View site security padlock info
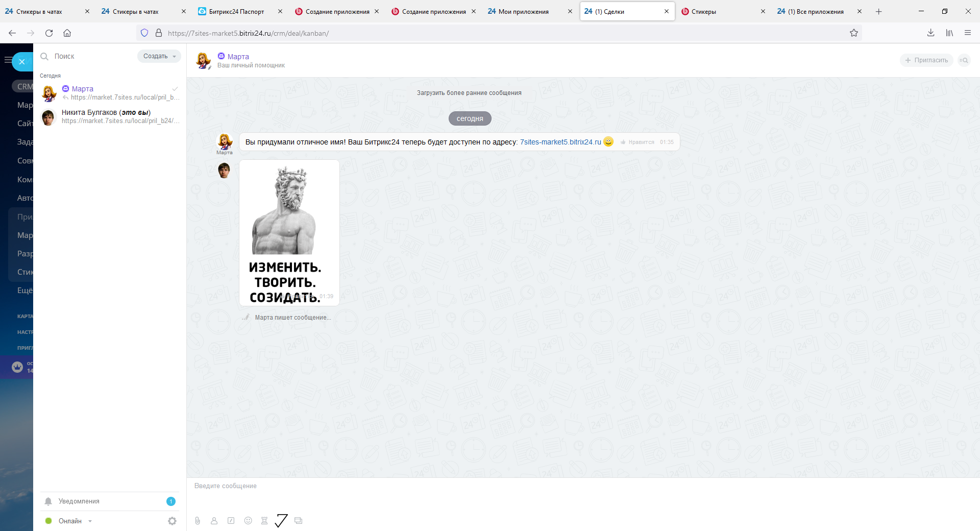 159,33
